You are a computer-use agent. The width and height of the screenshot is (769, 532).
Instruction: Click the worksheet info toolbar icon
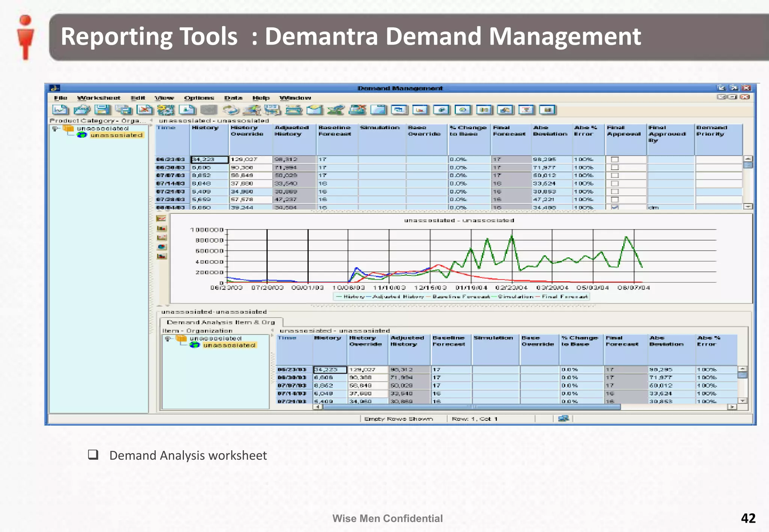point(187,110)
